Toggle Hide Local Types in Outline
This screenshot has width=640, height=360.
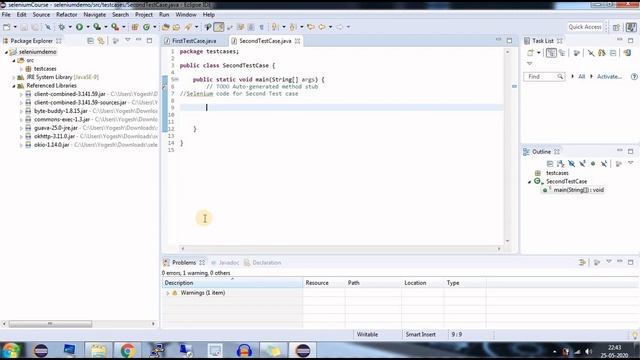coord(604,164)
